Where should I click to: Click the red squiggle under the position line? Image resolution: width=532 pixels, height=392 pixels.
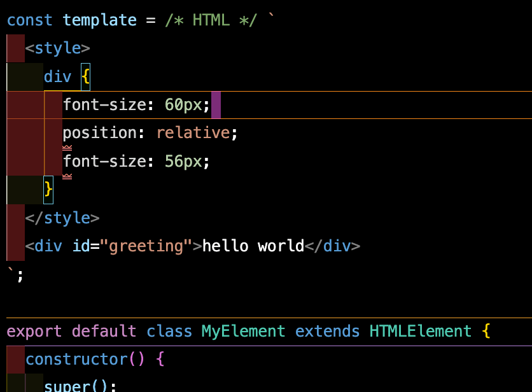(67, 148)
